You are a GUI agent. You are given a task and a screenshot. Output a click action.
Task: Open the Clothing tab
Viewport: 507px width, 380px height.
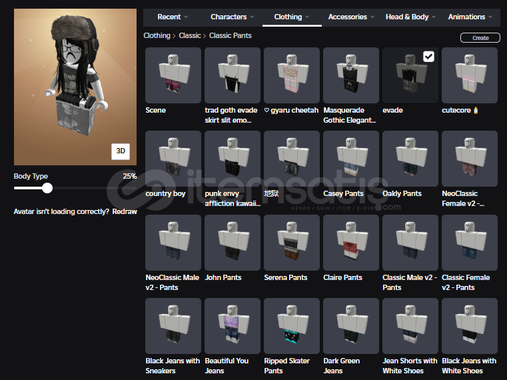coord(292,17)
